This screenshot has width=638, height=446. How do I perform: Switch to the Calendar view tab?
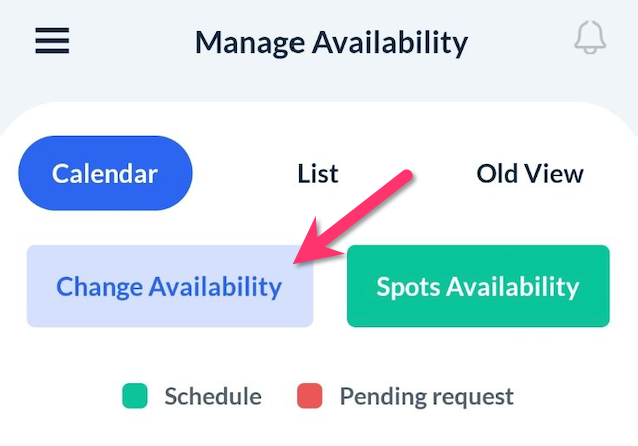point(105,173)
